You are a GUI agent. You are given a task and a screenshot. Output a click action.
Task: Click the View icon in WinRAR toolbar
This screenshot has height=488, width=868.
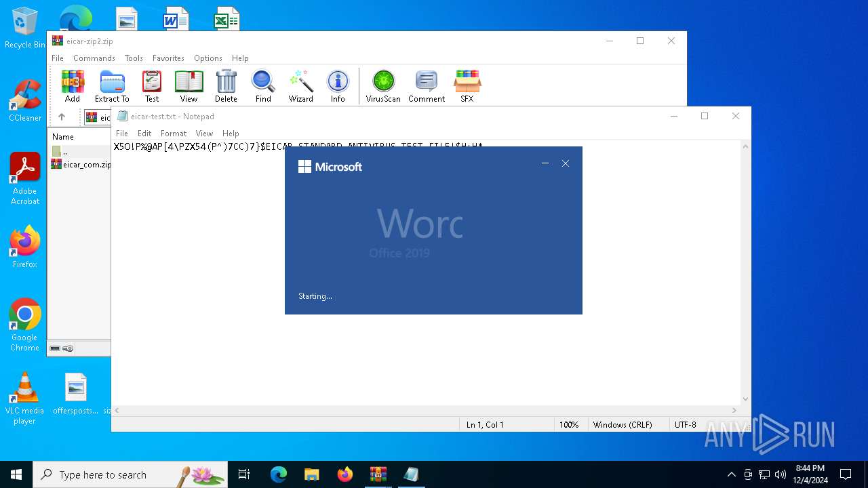(189, 86)
